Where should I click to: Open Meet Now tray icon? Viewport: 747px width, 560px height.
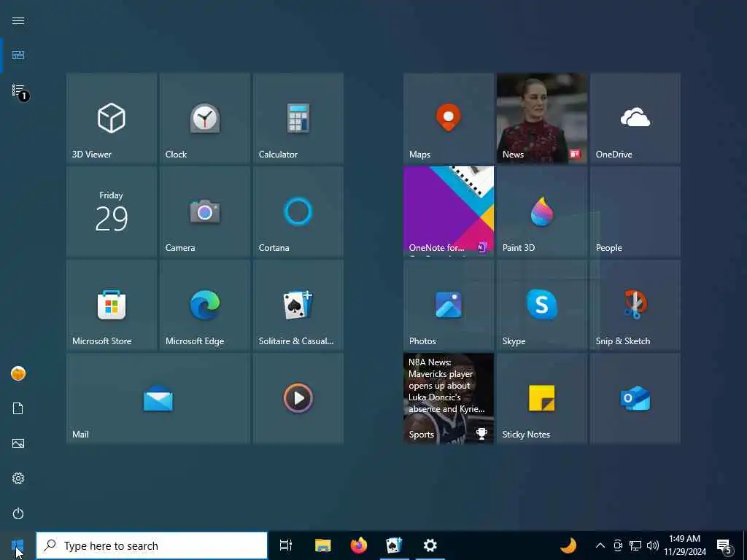618,545
